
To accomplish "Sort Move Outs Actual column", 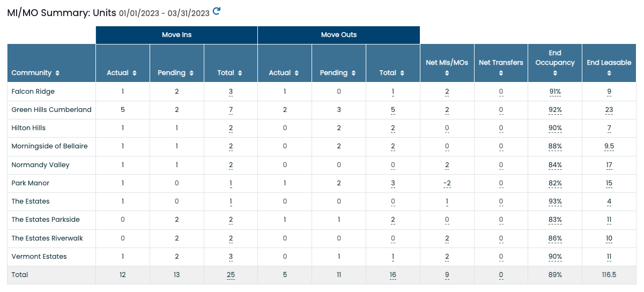I will [297, 73].
